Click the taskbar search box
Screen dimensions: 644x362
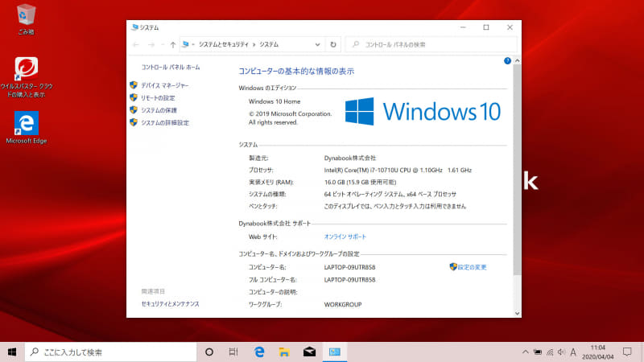[111, 352]
